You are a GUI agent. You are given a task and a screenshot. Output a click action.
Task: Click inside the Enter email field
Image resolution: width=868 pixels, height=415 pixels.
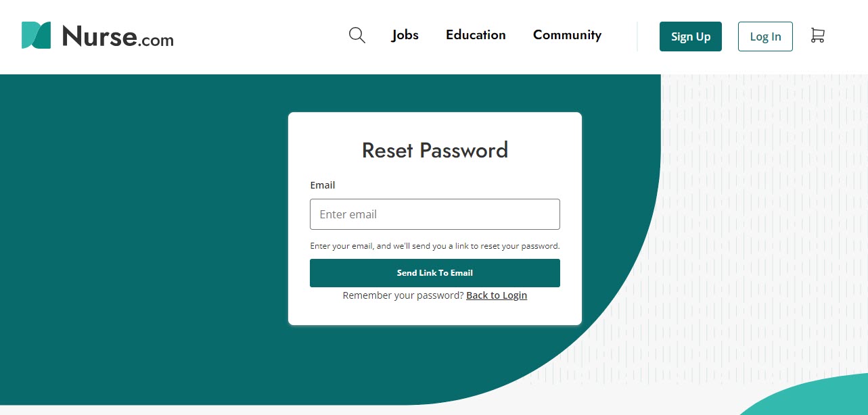435,214
